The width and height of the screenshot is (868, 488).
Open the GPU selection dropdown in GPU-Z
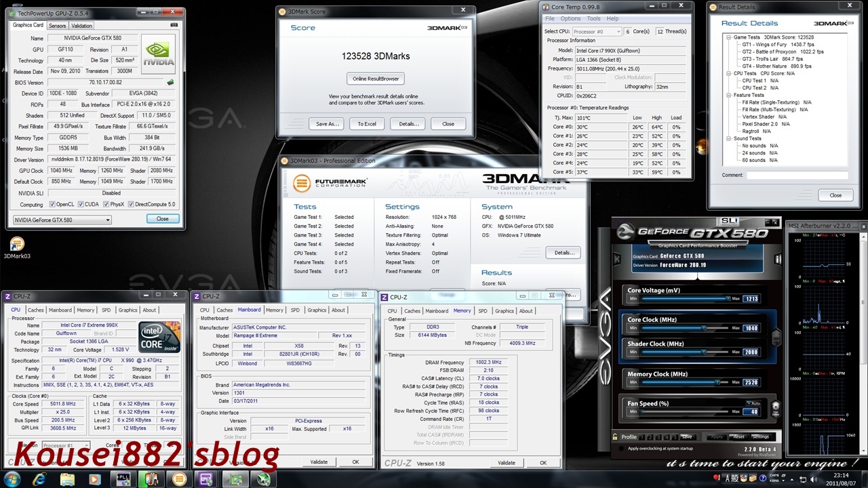tap(62, 220)
